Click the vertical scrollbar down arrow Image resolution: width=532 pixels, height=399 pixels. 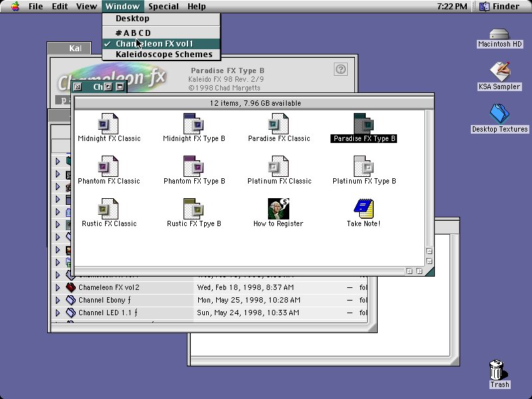(429, 261)
